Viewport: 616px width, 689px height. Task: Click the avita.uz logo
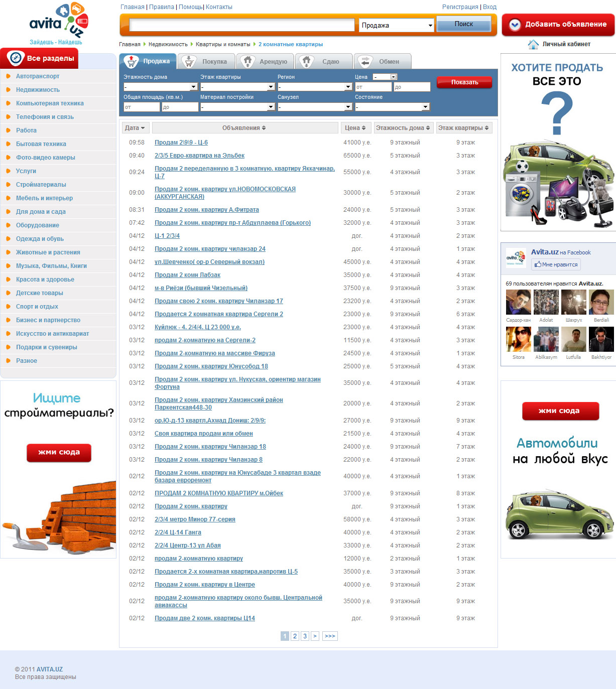click(x=59, y=24)
